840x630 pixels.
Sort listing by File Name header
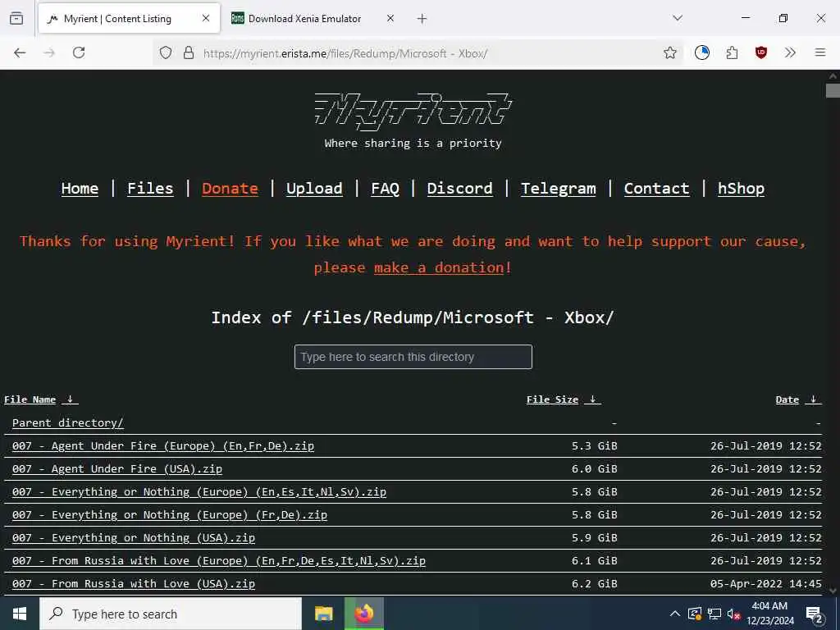tap(41, 399)
